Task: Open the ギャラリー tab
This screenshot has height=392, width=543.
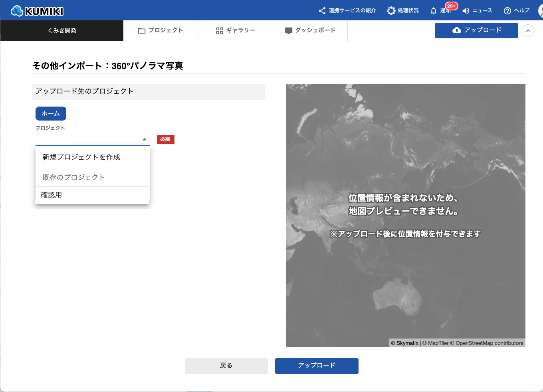Action: 236,30
